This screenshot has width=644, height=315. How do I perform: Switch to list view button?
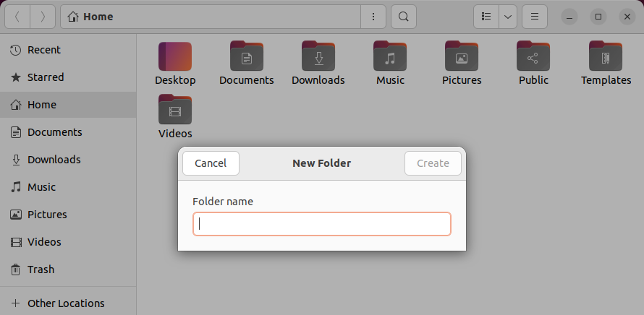tap(486, 17)
